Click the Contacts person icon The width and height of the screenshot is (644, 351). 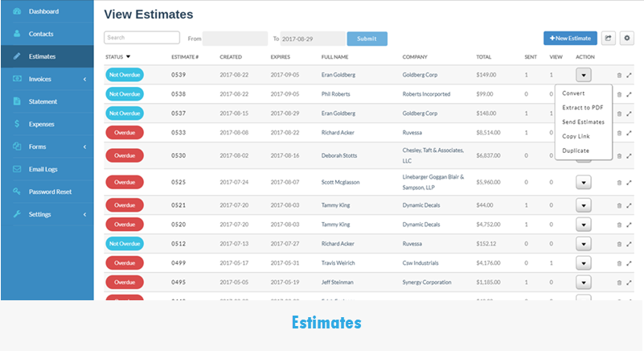point(17,34)
